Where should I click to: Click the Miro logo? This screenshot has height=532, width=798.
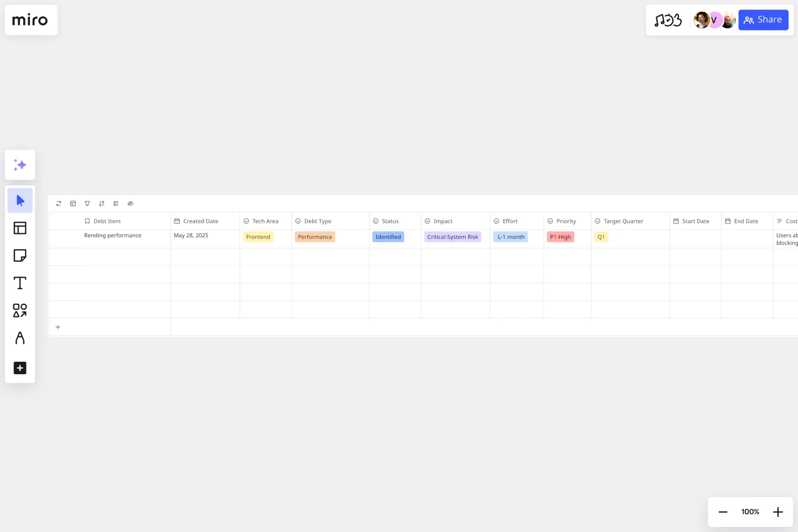tap(30, 21)
